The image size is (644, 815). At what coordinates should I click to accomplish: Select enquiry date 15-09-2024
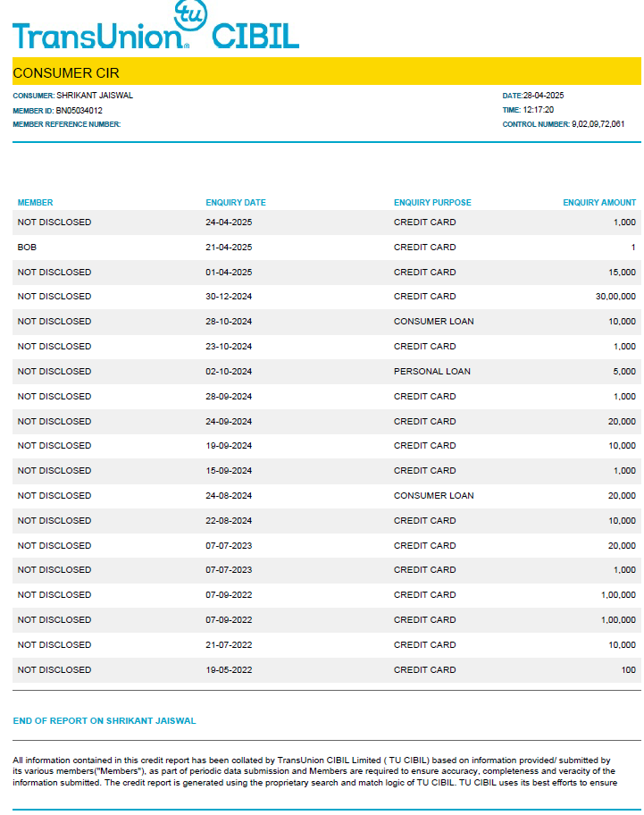click(x=229, y=470)
